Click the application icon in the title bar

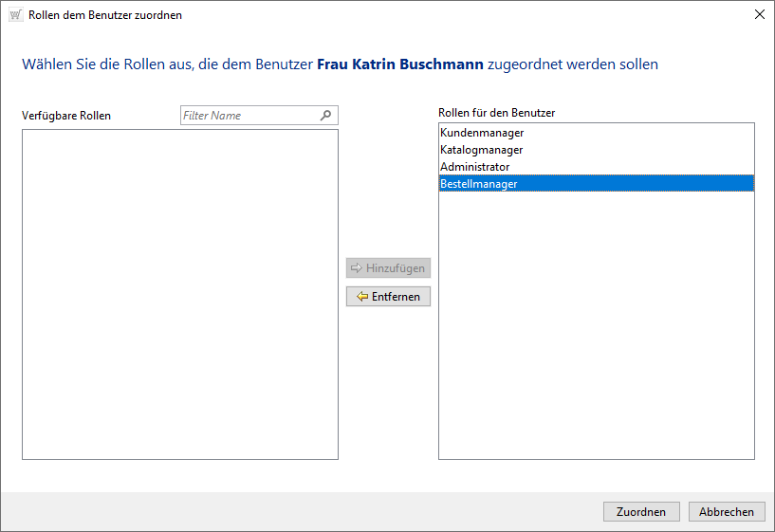15,15
